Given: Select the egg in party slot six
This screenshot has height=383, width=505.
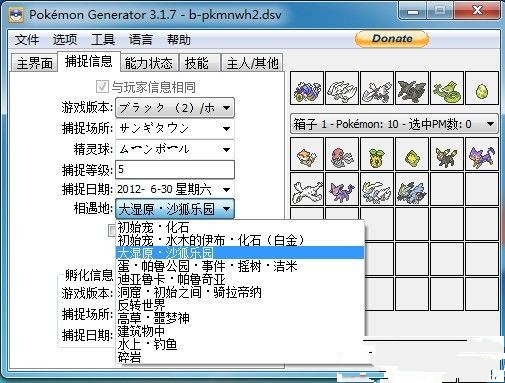Looking at the screenshot, I should pos(482,88).
